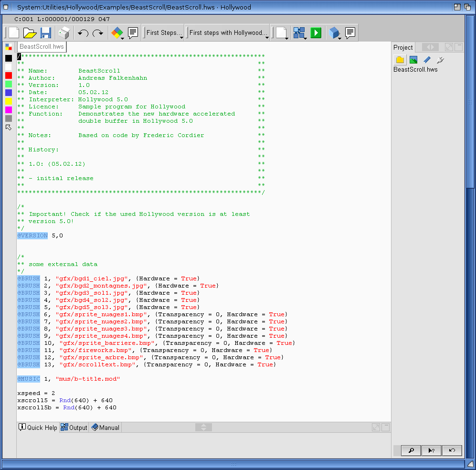Pick the yellow color swatch
476x470 pixels.
point(9,101)
